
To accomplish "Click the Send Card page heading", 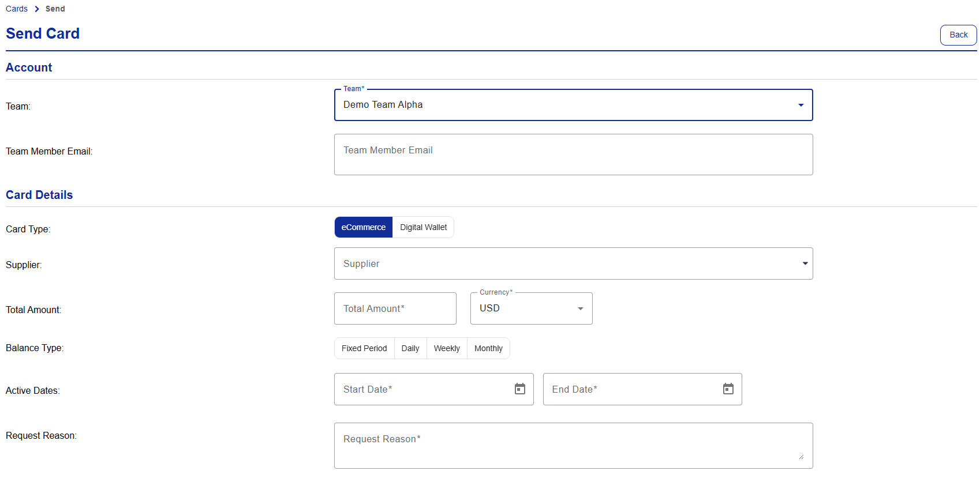I will [x=43, y=33].
